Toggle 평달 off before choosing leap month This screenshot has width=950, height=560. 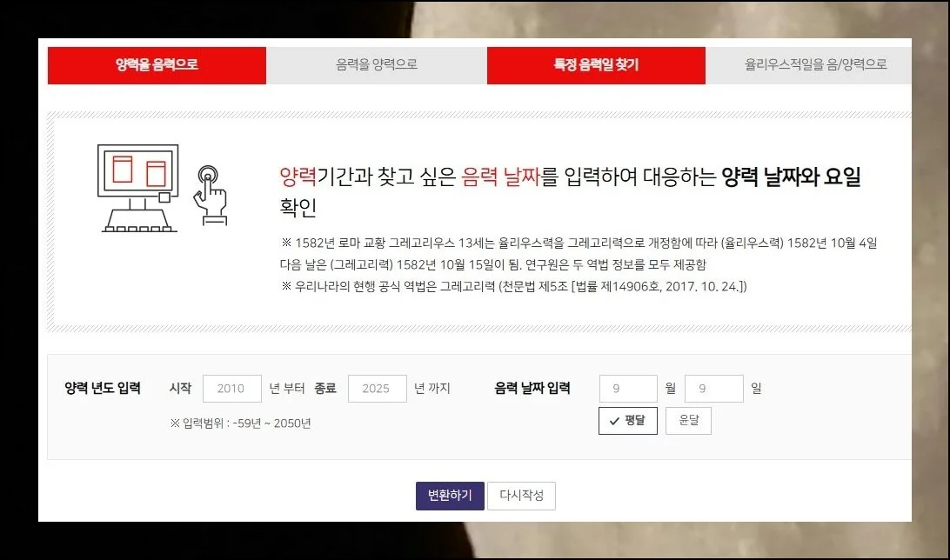pos(627,420)
